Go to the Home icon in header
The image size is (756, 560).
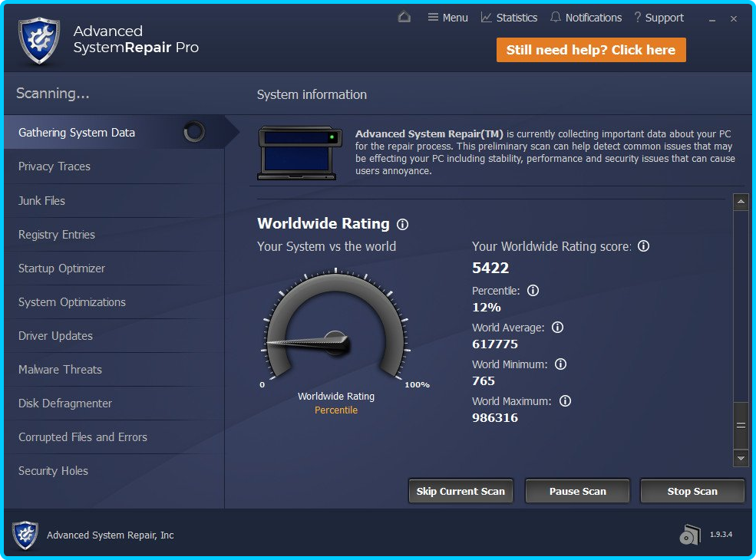coord(404,18)
